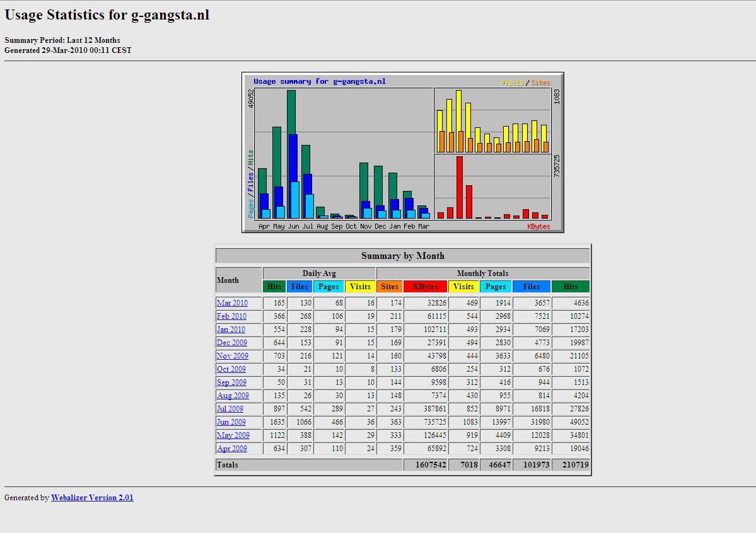Open the Feb 2010 statistics link
756x533 pixels.
[231, 316]
